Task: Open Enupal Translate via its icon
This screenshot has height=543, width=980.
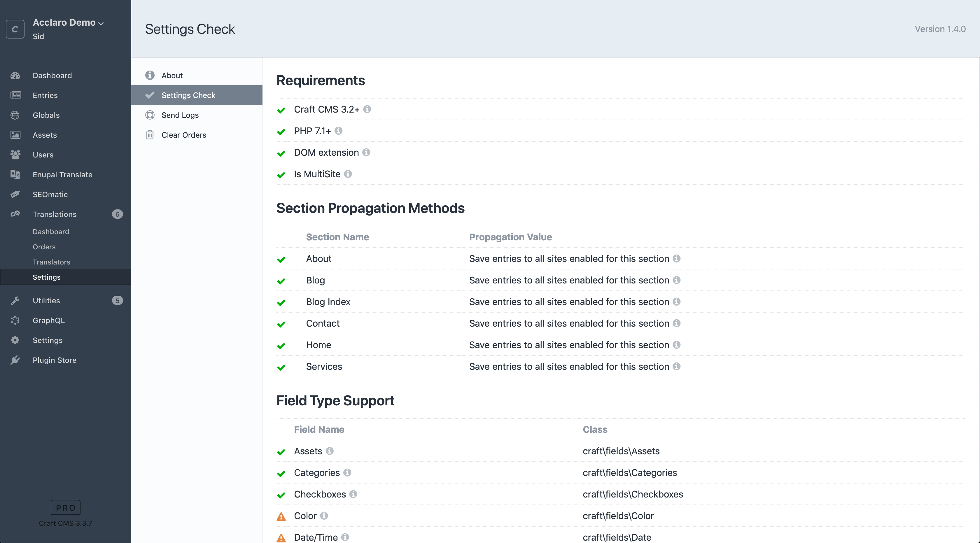Action: tap(15, 174)
